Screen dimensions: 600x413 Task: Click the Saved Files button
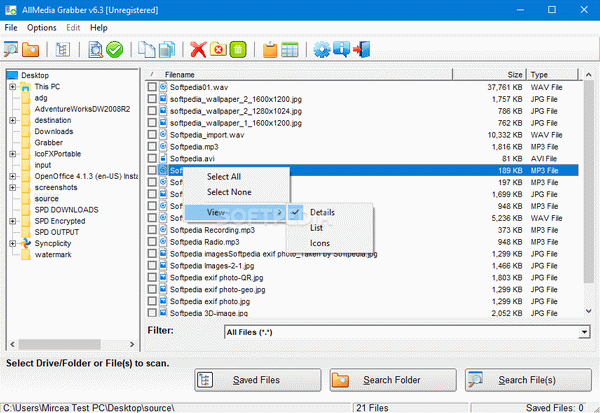coord(258,380)
